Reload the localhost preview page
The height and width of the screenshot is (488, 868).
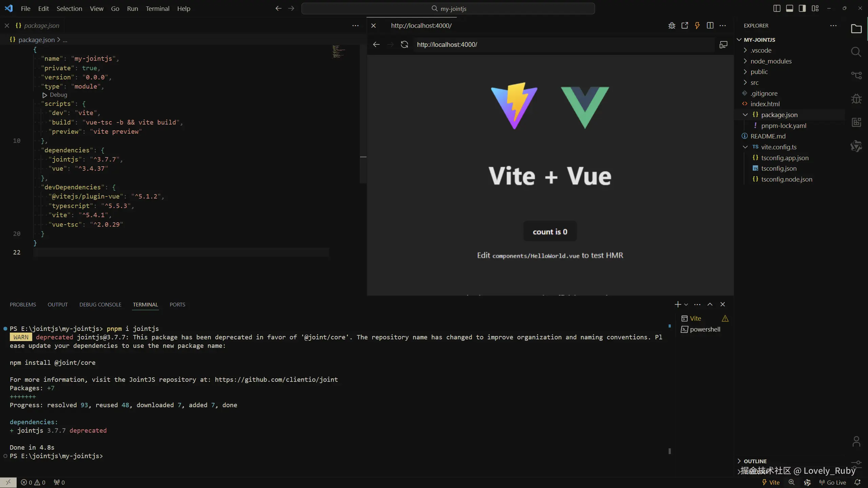pos(404,44)
